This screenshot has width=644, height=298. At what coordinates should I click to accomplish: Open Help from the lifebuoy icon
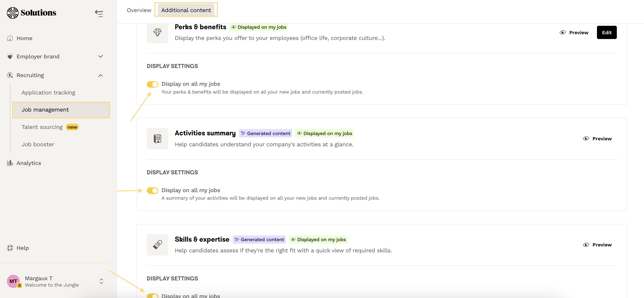pos(10,248)
